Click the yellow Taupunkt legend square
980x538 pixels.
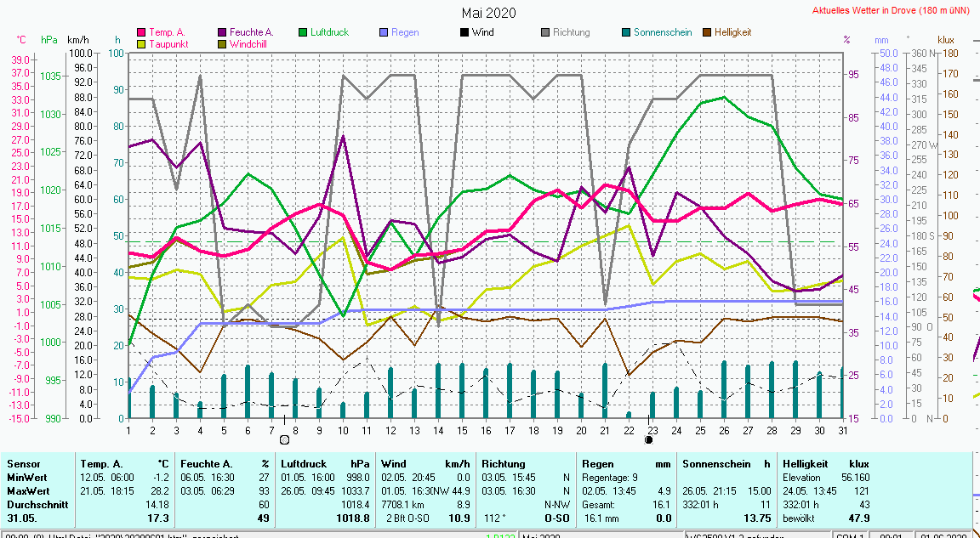click(x=142, y=44)
